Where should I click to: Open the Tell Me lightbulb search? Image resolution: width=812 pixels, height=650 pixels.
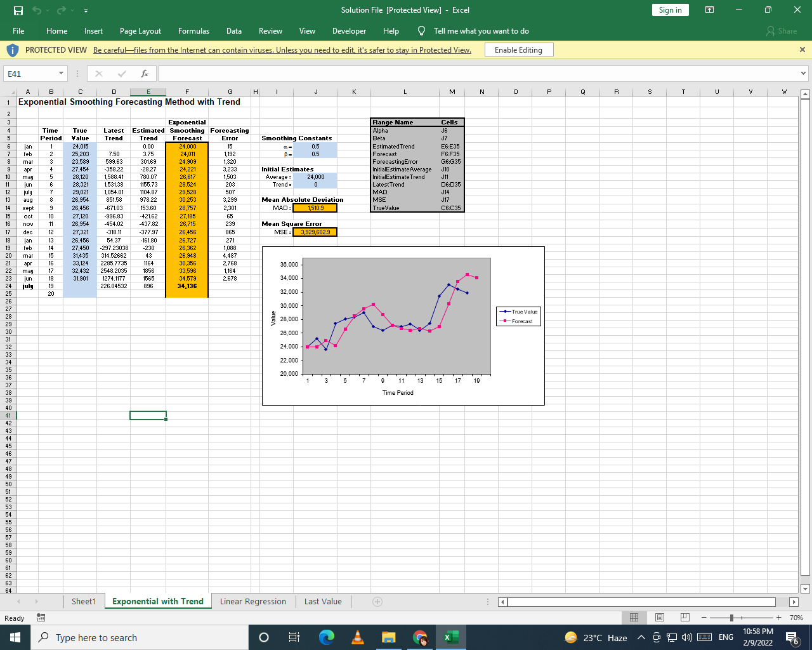click(x=420, y=30)
